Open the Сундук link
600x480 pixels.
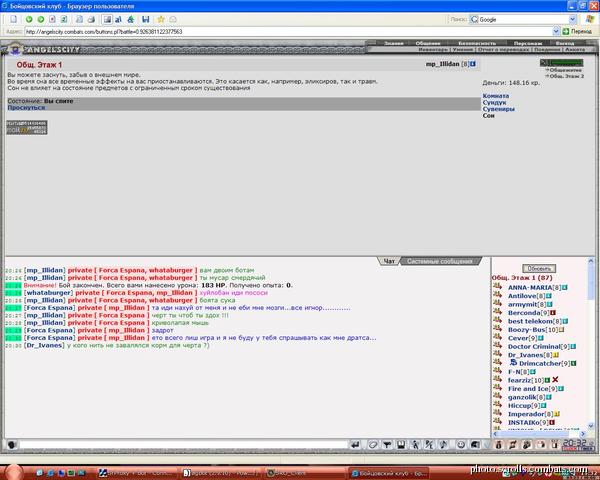tap(494, 102)
